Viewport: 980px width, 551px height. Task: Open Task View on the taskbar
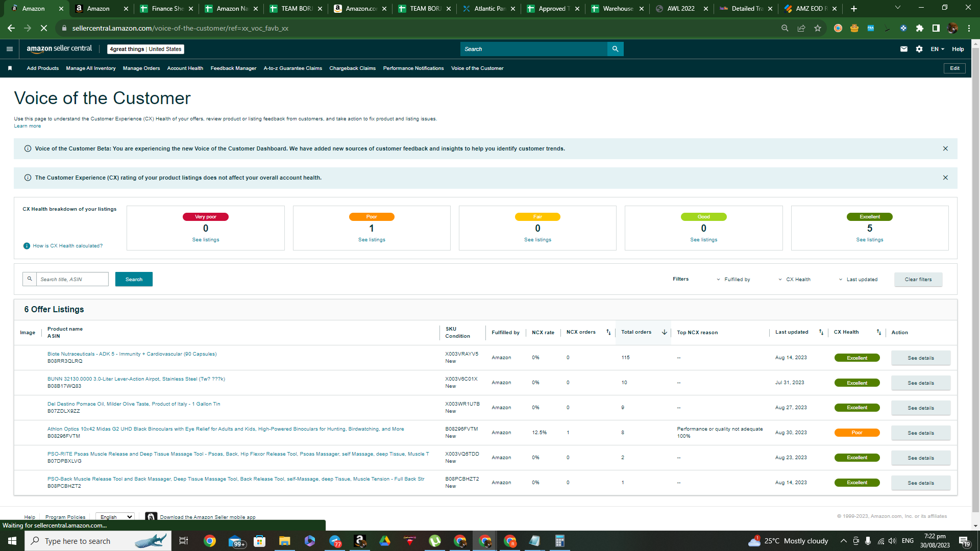point(184,541)
